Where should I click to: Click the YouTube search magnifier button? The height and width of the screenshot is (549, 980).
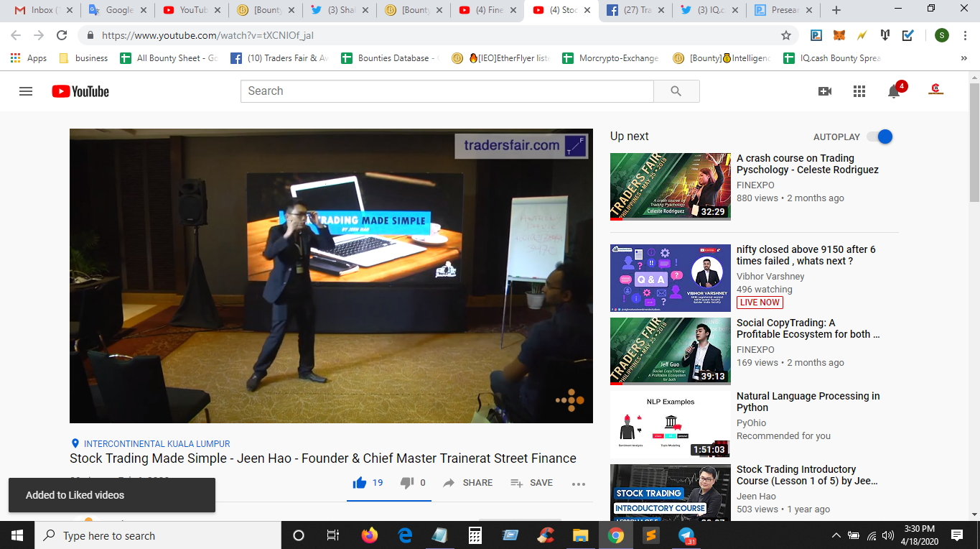click(676, 91)
